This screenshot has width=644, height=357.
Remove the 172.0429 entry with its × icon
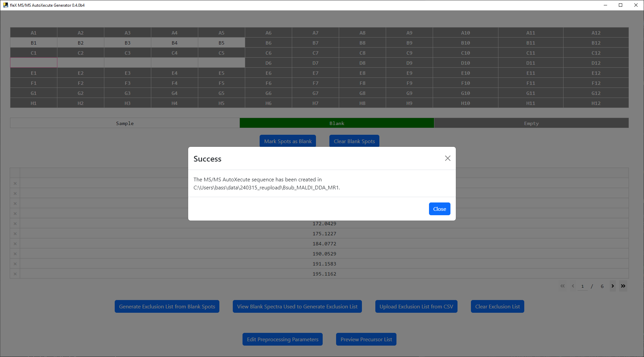[15, 223]
